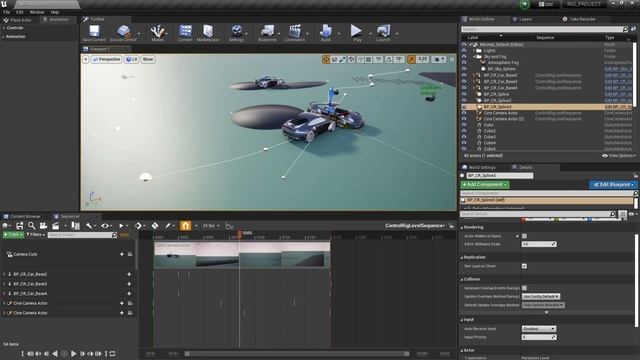640x360 pixels.
Task: Open Sequencer frame rate fps dropdown
Action: pos(210,226)
